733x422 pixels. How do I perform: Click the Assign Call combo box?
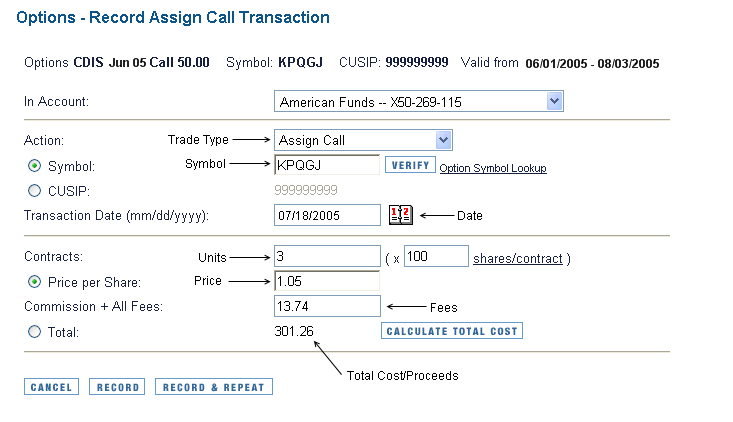(x=363, y=140)
